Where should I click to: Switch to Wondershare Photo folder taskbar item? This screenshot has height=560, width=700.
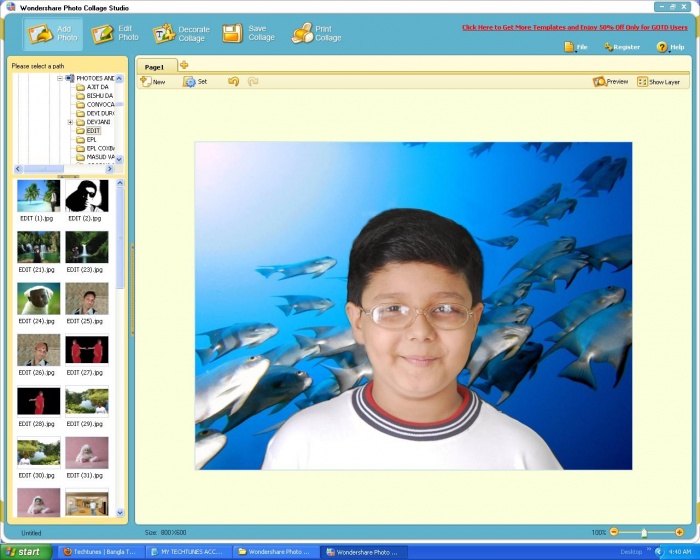(x=276, y=552)
